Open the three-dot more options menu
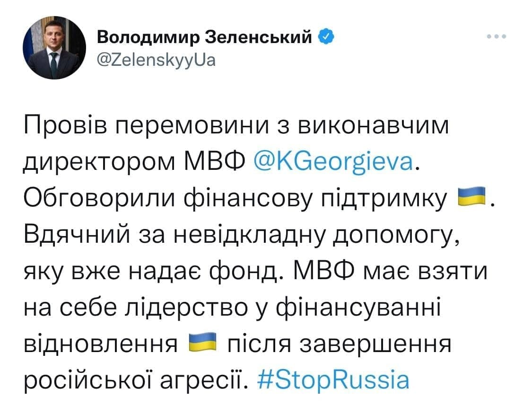This screenshot has height=406, width=532. click(497, 37)
